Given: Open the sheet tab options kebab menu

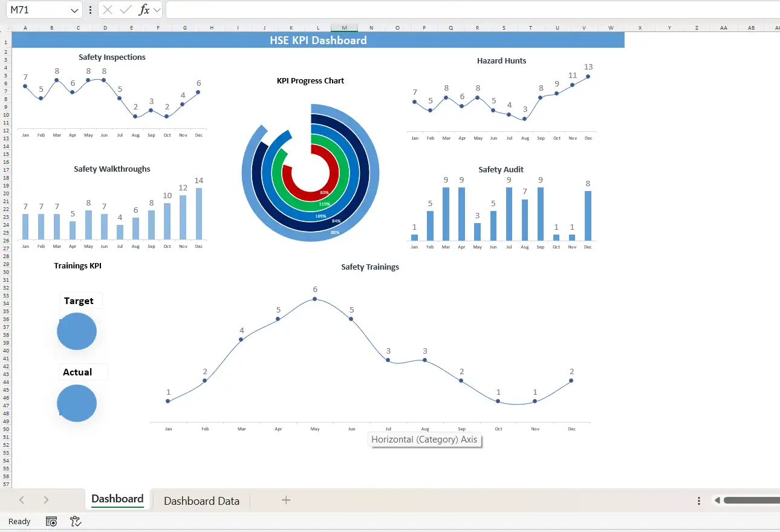Looking at the screenshot, I should (698, 501).
